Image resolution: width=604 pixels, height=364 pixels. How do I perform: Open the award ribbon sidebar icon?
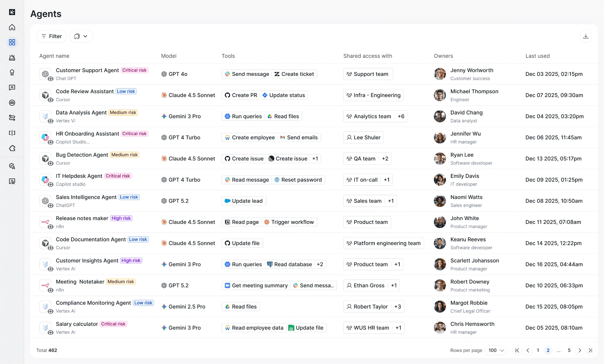12,73
